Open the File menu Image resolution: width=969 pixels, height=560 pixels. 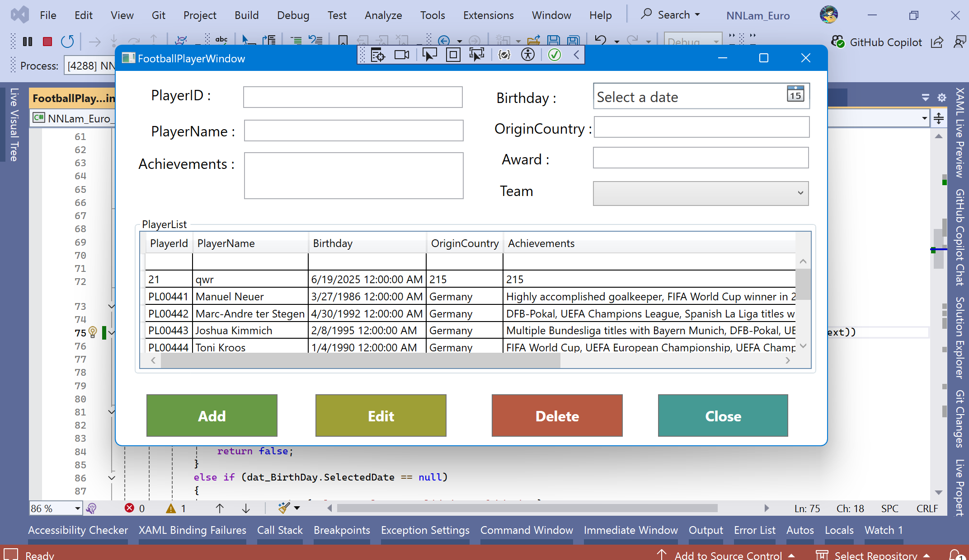coord(48,15)
